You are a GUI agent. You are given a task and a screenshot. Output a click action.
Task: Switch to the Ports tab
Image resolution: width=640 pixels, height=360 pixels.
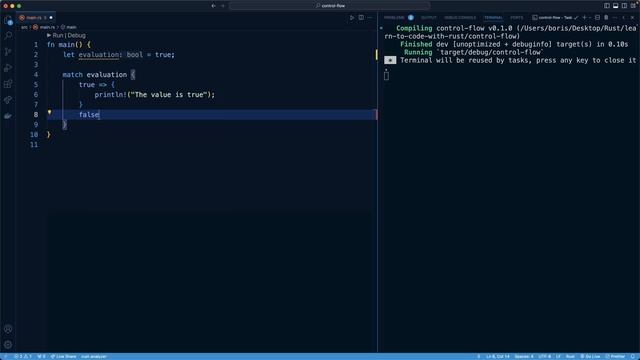pos(516,18)
